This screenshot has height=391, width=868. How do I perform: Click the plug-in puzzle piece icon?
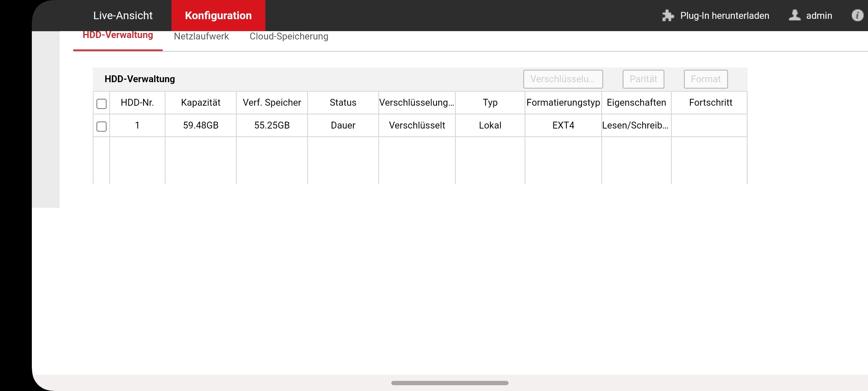coord(668,16)
